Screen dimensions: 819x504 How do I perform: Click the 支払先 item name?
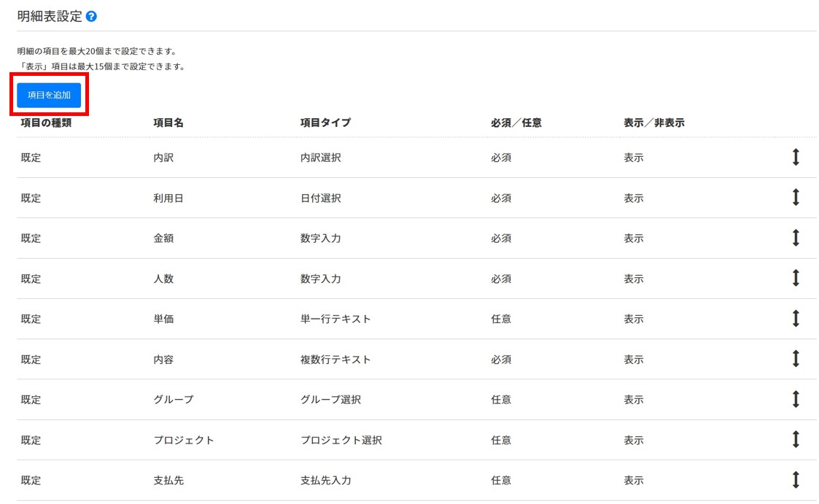point(168,481)
